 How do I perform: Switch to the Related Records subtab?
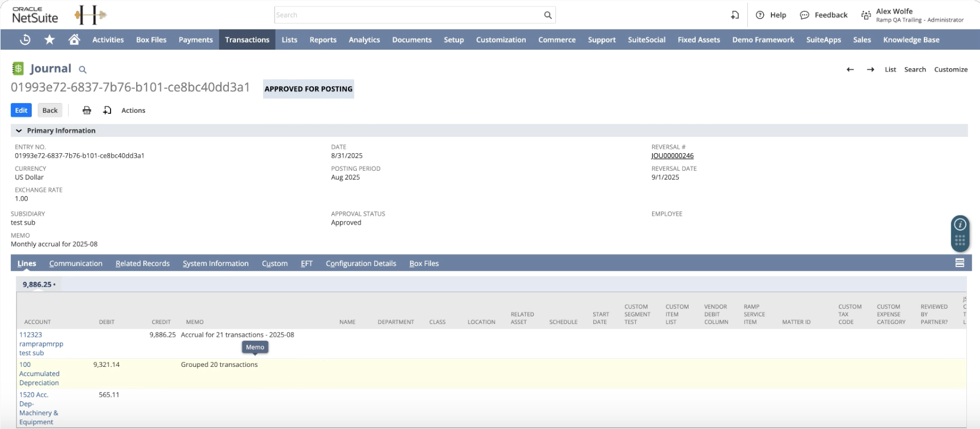(x=143, y=263)
